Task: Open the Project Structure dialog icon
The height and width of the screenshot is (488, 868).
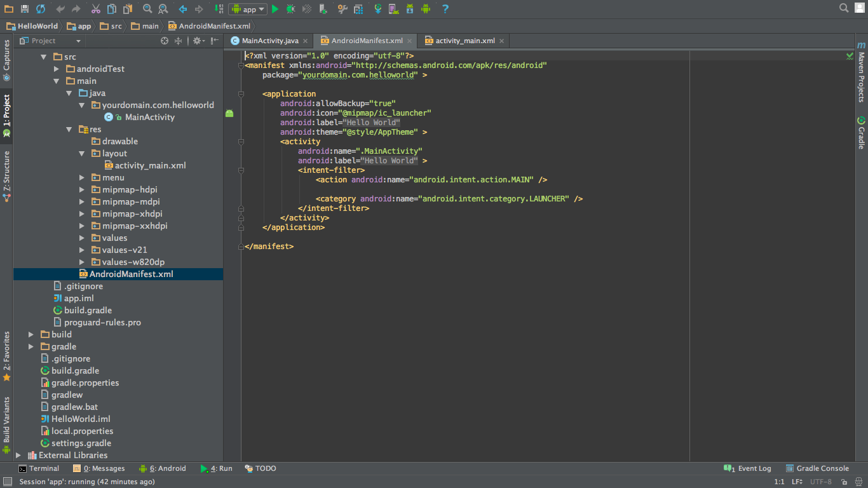Action: (x=358, y=9)
